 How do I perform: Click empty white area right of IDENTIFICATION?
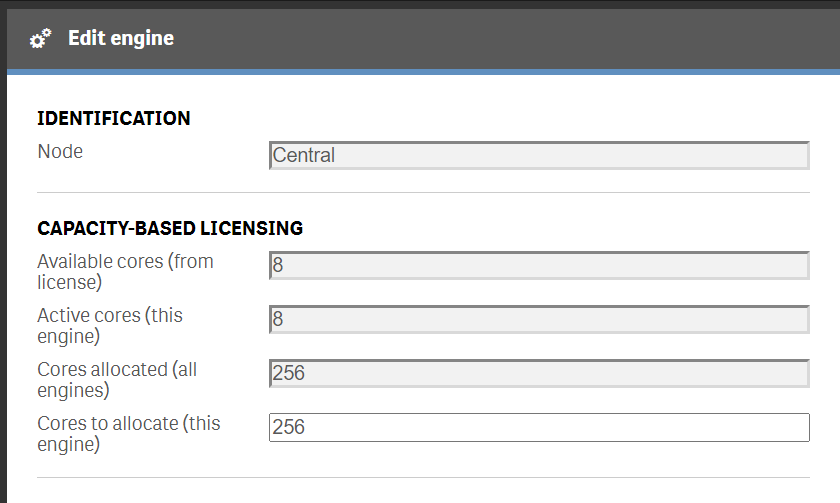[500, 118]
